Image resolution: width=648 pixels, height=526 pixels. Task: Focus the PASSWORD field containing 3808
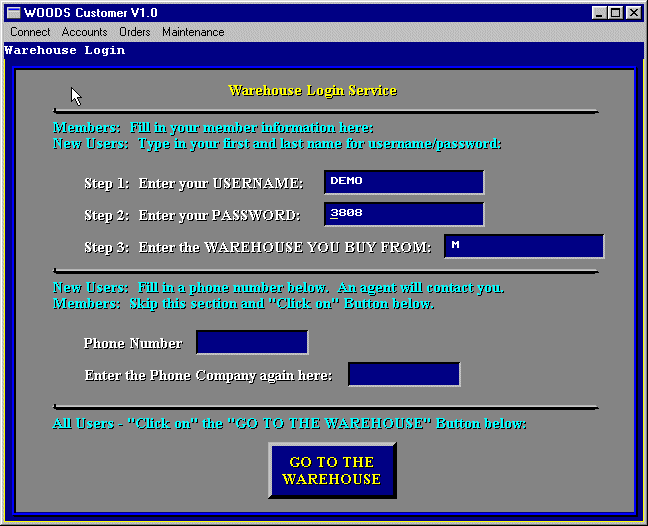tap(404, 214)
